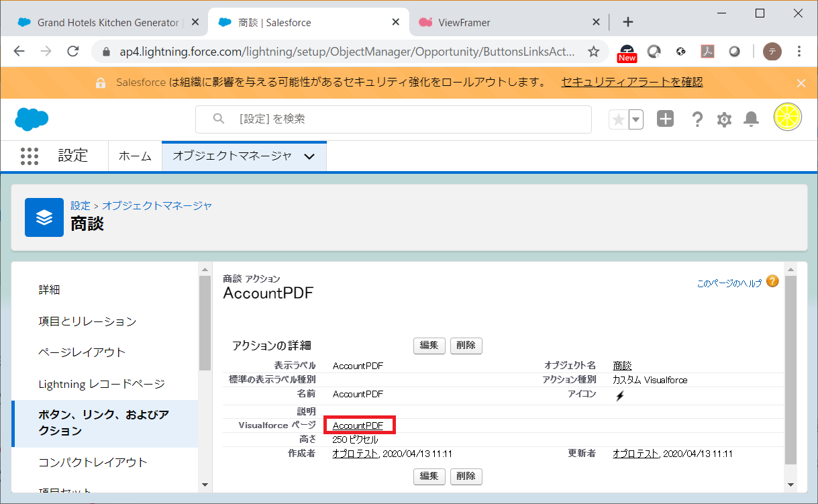Reload the page in Chrome
The height and width of the screenshot is (504, 818).
[73, 52]
